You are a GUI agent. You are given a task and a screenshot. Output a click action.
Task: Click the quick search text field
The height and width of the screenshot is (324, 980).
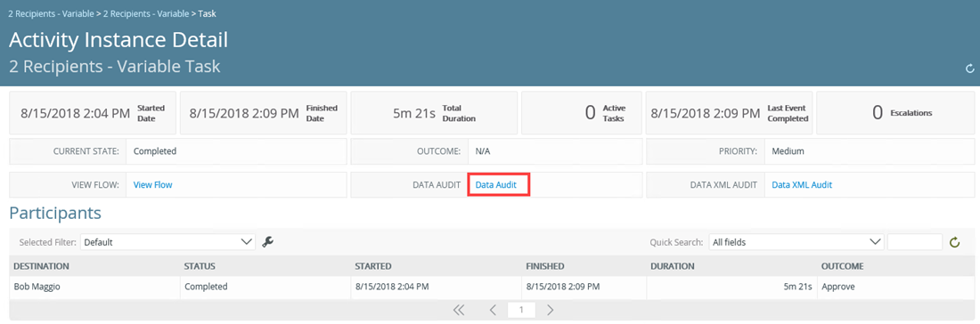tap(915, 242)
